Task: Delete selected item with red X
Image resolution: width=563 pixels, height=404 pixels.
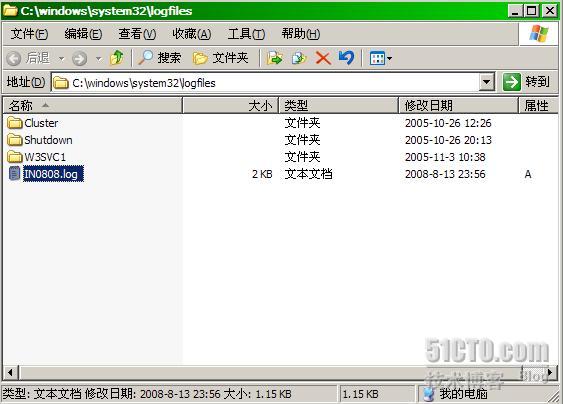Action: click(x=323, y=58)
